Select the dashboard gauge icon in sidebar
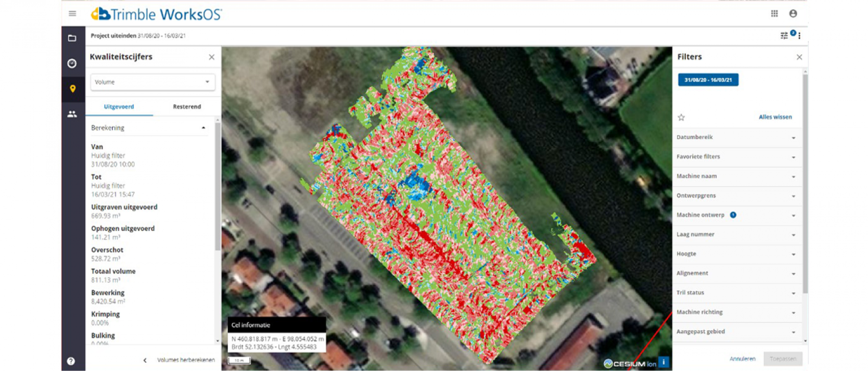This screenshot has height=371, width=868. click(73, 63)
